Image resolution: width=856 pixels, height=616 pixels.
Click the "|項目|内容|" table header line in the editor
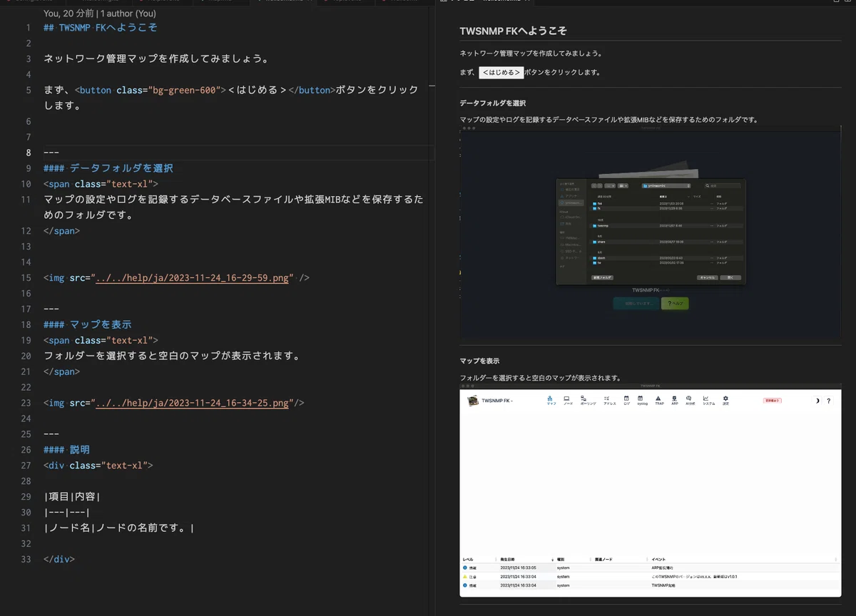pyautogui.click(x=72, y=497)
